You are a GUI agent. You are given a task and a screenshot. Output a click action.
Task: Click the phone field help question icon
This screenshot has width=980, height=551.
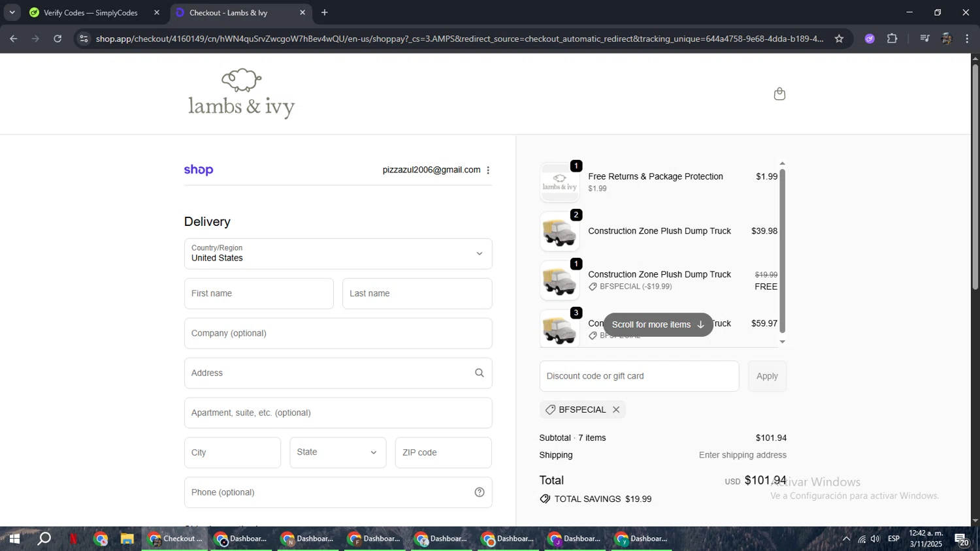480,492
